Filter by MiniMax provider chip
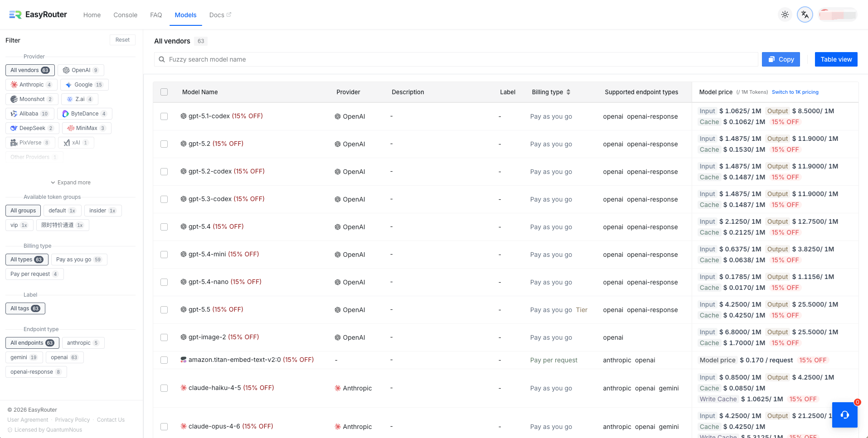Viewport: 868px width, 438px height. 87,128
